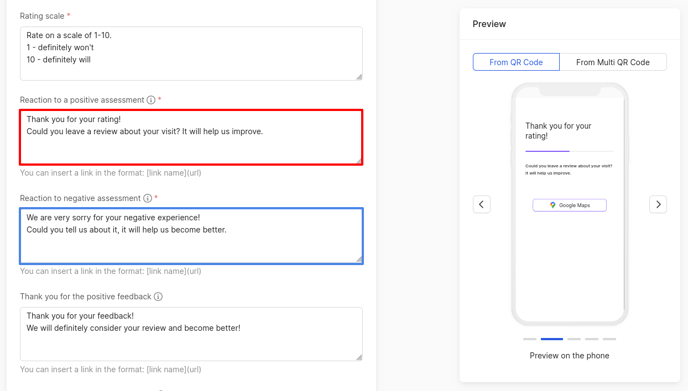This screenshot has width=688, height=391.
Task: Click into the Rating scale text area
Action: [x=191, y=54]
